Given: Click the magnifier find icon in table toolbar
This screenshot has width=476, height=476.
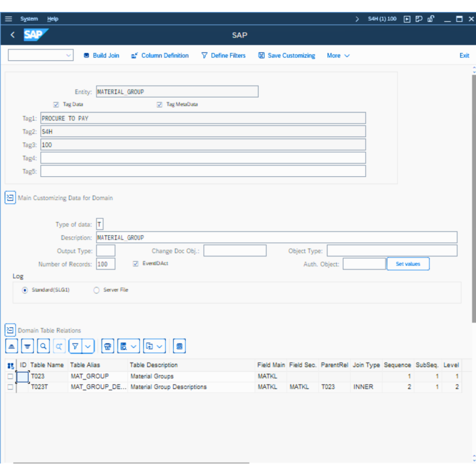Looking at the screenshot, I should 43,346.
